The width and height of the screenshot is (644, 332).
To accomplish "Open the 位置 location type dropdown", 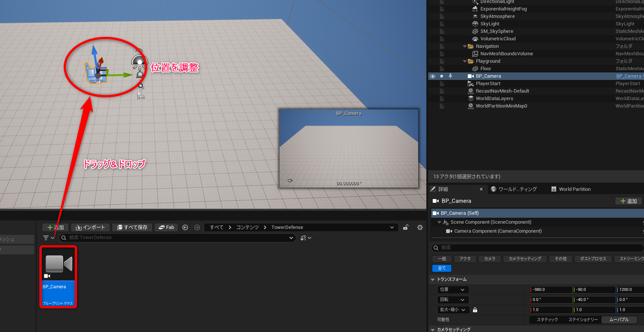I will point(453,290).
